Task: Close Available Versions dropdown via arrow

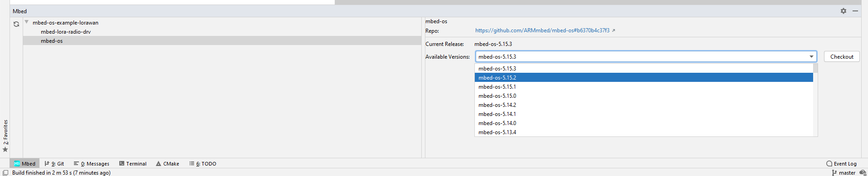Action: [811, 56]
